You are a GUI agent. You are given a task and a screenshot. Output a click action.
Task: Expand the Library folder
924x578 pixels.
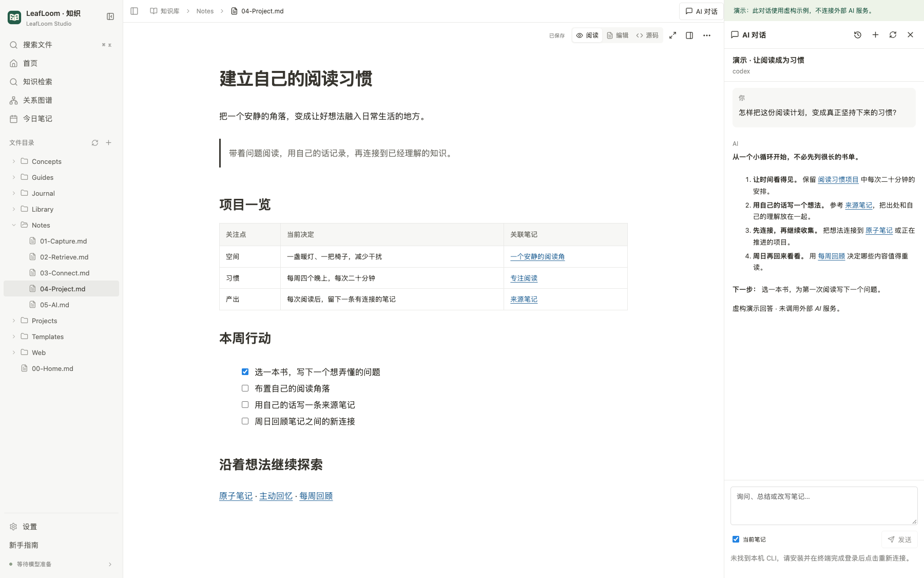click(14, 209)
